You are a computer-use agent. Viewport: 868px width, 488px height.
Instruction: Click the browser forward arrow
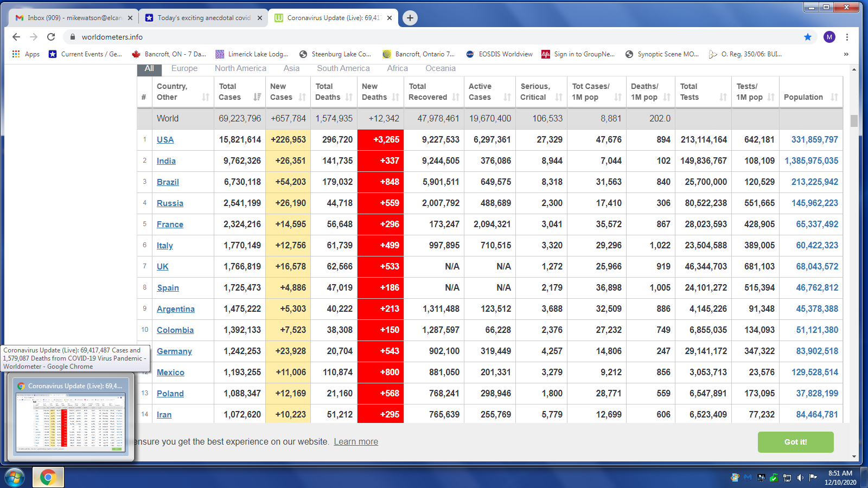pos(34,37)
